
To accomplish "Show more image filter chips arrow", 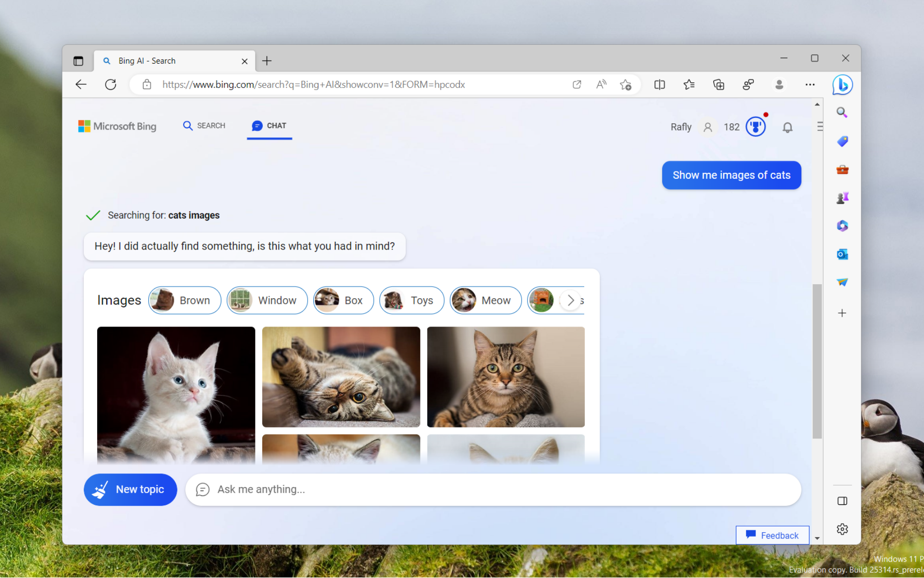I will pyautogui.click(x=571, y=301).
